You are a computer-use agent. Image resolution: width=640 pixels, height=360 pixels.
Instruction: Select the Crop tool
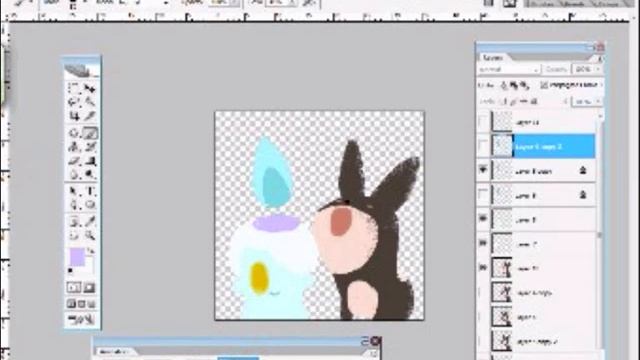point(74,116)
